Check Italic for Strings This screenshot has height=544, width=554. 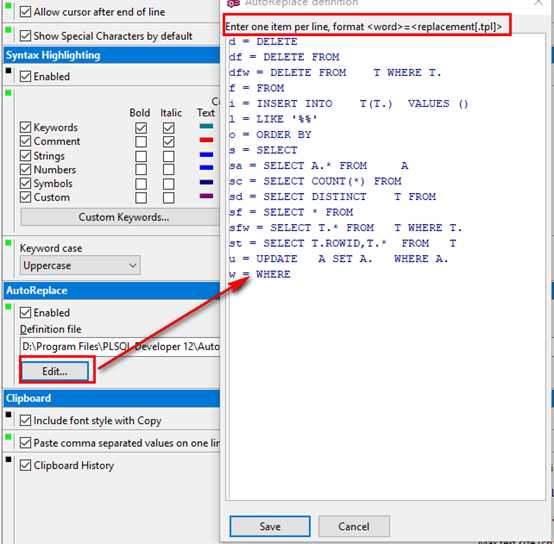click(169, 156)
